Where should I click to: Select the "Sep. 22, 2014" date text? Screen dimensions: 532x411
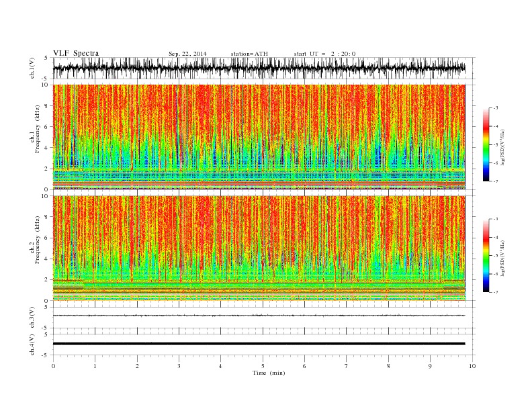click(187, 54)
